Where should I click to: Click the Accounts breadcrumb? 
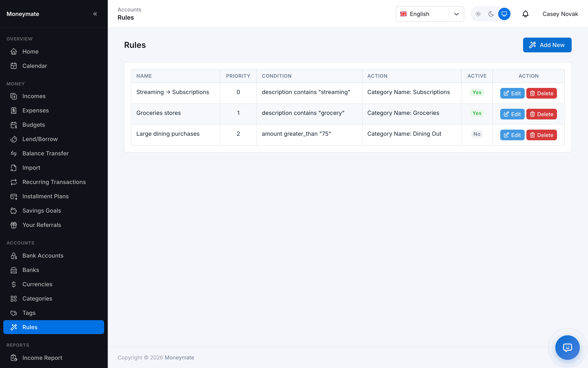coord(129,9)
